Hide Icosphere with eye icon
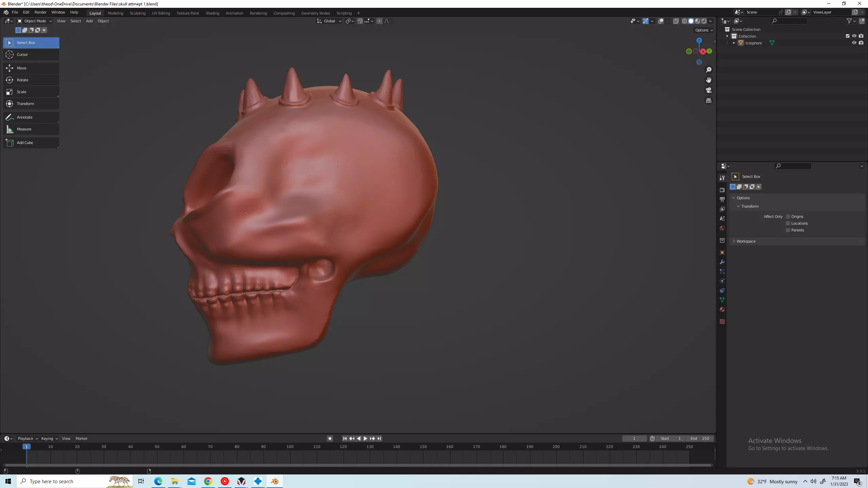Viewport: 868px width, 488px height. (854, 43)
